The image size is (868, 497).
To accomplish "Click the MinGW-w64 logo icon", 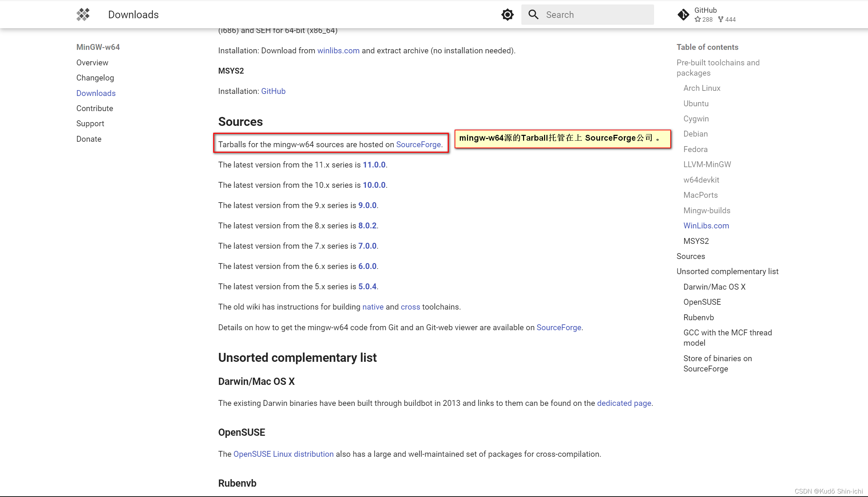I will click(83, 14).
